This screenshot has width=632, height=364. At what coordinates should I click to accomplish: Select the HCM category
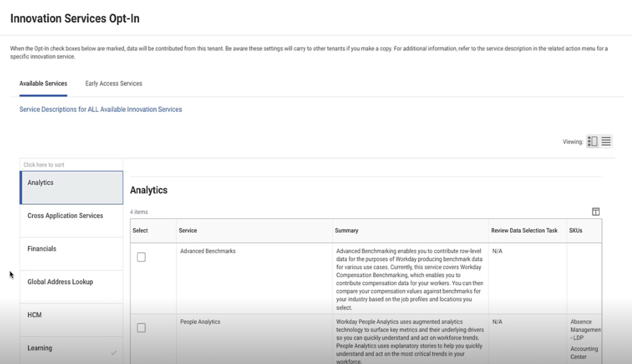tap(71, 320)
